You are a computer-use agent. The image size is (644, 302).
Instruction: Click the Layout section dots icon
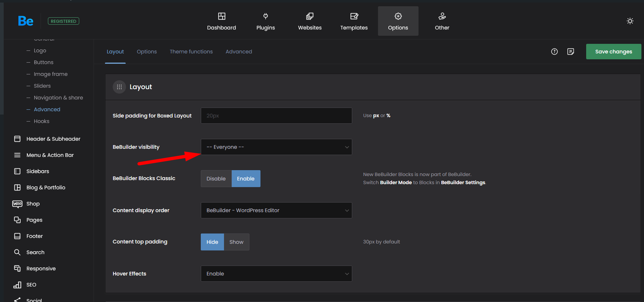pos(119,87)
